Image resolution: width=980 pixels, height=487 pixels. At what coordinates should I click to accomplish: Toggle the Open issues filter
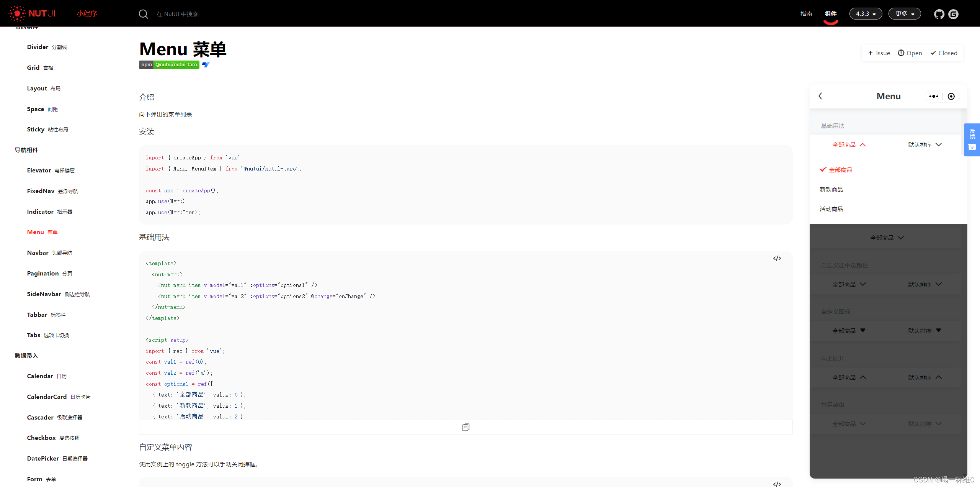pyautogui.click(x=910, y=52)
